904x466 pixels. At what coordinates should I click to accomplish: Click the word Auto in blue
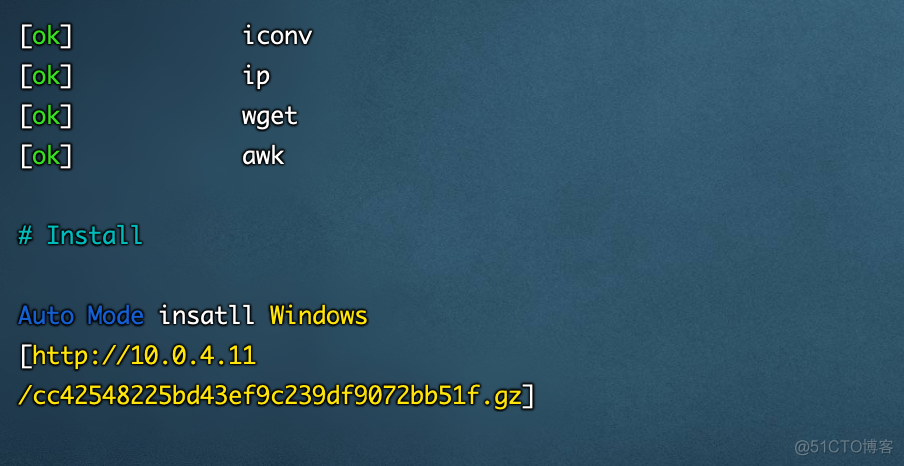(46, 315)
